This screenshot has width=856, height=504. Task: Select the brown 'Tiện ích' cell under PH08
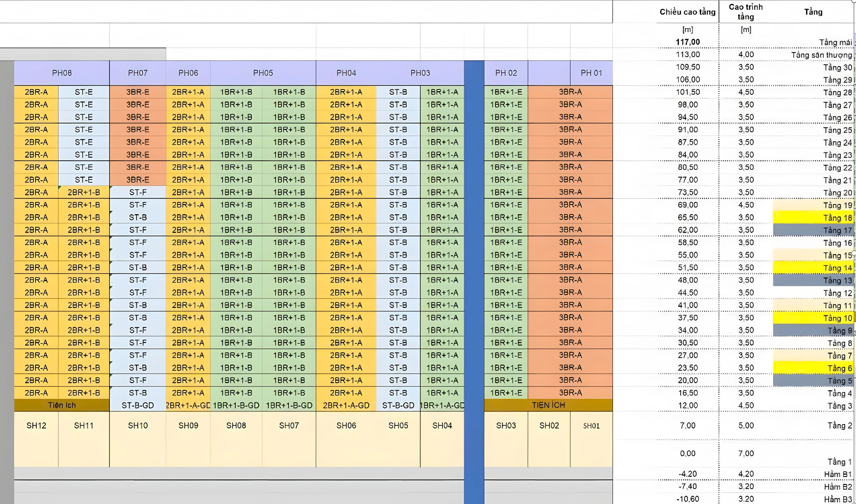[62, 405]
